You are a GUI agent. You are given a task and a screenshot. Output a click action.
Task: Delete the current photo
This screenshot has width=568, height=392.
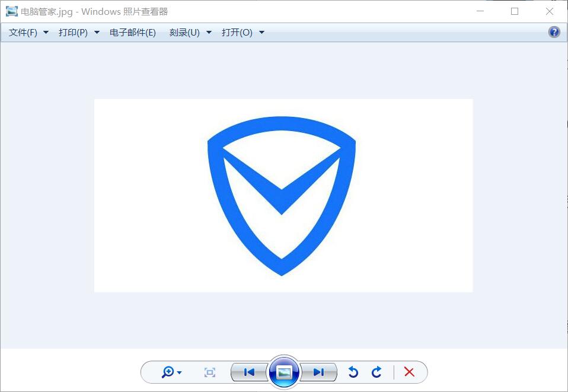409,372
